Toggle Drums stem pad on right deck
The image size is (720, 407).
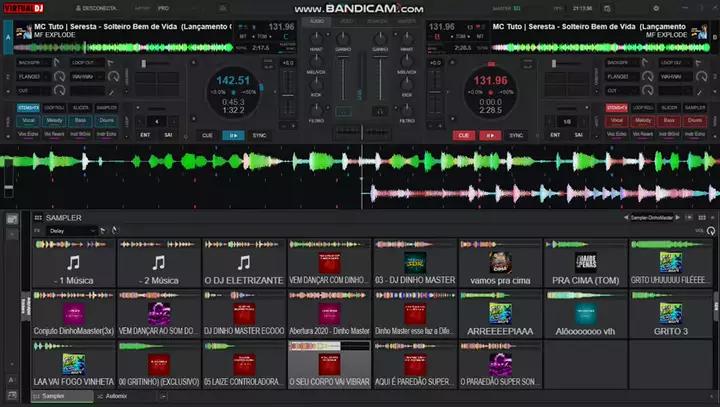pos(695,121)
